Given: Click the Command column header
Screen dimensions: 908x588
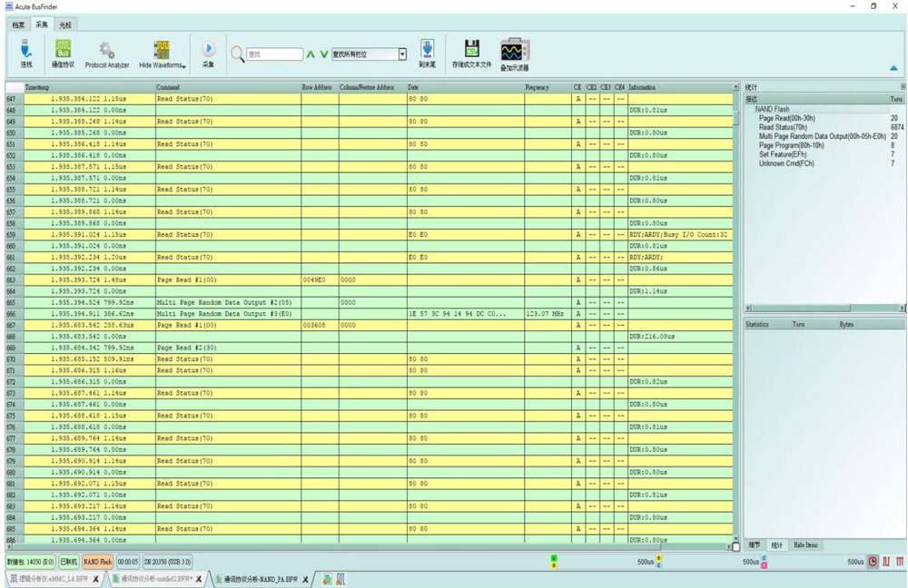Looking at the screenshot, I should 228,87.
